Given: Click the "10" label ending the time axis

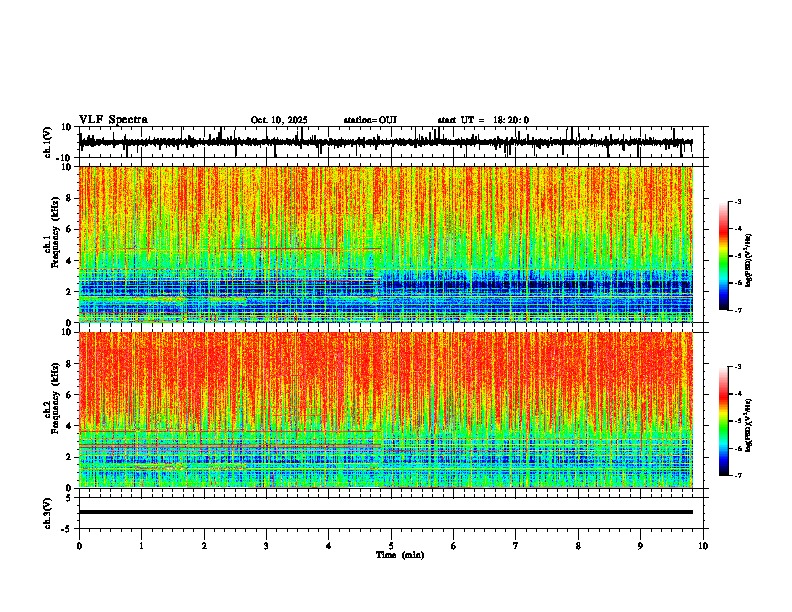Looking at the screenshot, I should click(x=703, y=546).
